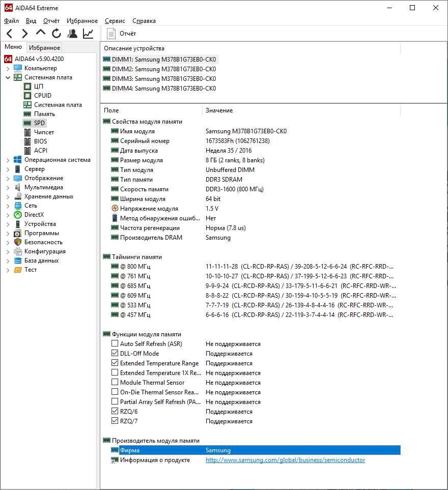The height and width of the screenshot is (490, 448).
Task: Toggle the DLL-Off Mode checkbox
Action: coord(115,353)
